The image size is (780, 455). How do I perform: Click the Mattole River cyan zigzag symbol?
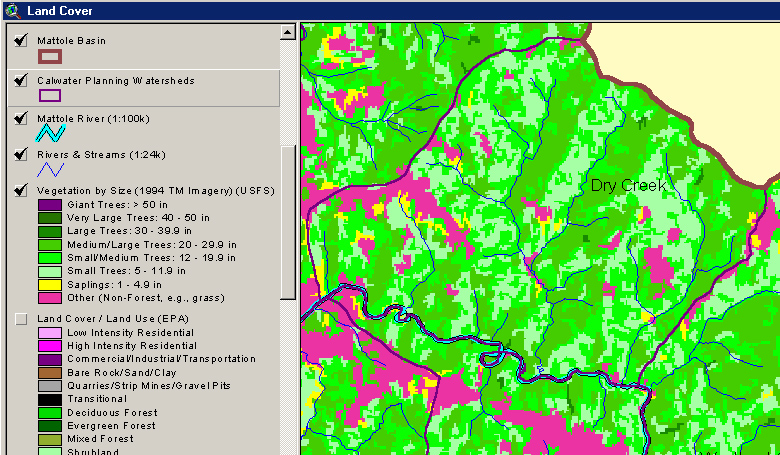50,133
